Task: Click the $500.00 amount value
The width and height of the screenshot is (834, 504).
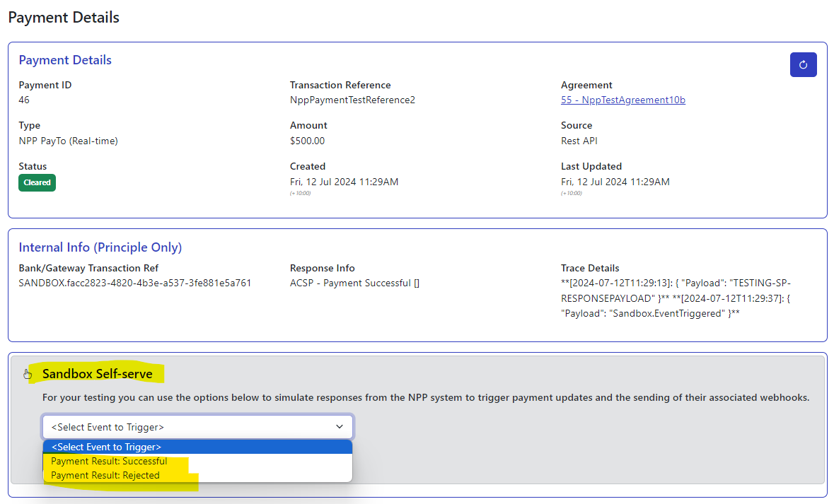Action: point(307,141)
